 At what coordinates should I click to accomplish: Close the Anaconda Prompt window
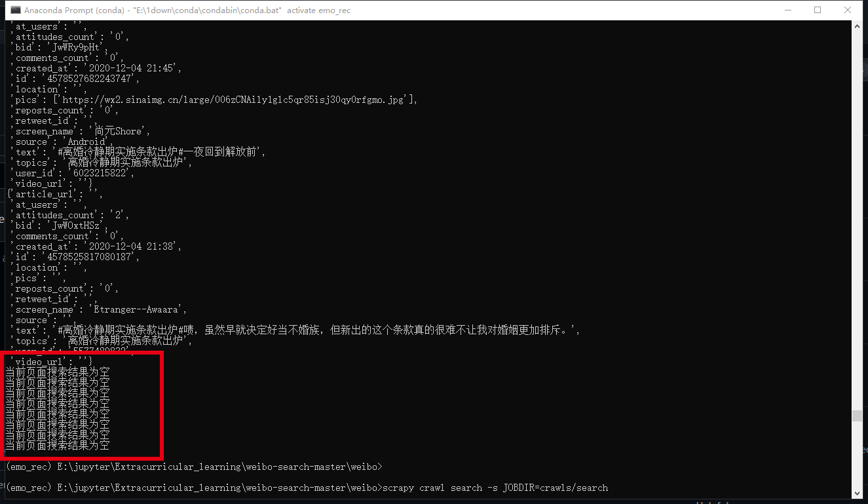pos(848,10)
